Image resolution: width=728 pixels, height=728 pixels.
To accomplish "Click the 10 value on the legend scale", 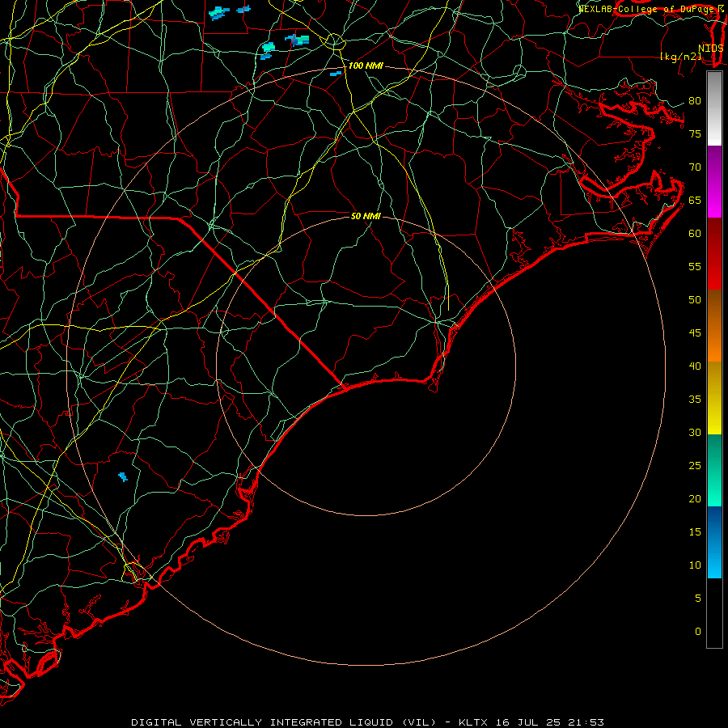I will (x=695, y=565).
